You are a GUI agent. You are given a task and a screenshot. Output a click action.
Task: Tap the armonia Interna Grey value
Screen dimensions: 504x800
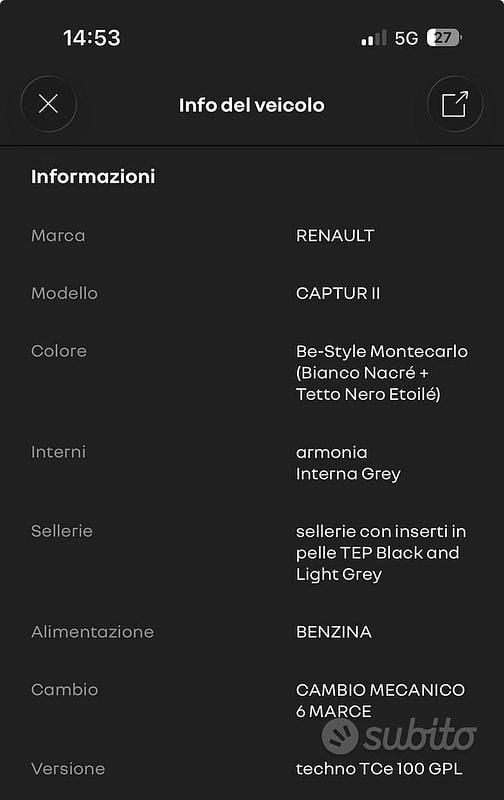coord(348,463)
